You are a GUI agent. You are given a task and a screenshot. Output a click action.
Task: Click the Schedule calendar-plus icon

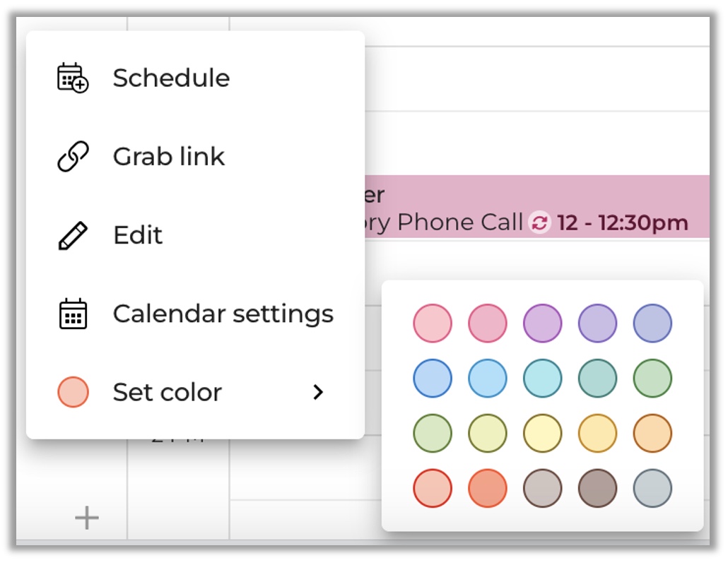pyautogui.click(x=72, y=78)
